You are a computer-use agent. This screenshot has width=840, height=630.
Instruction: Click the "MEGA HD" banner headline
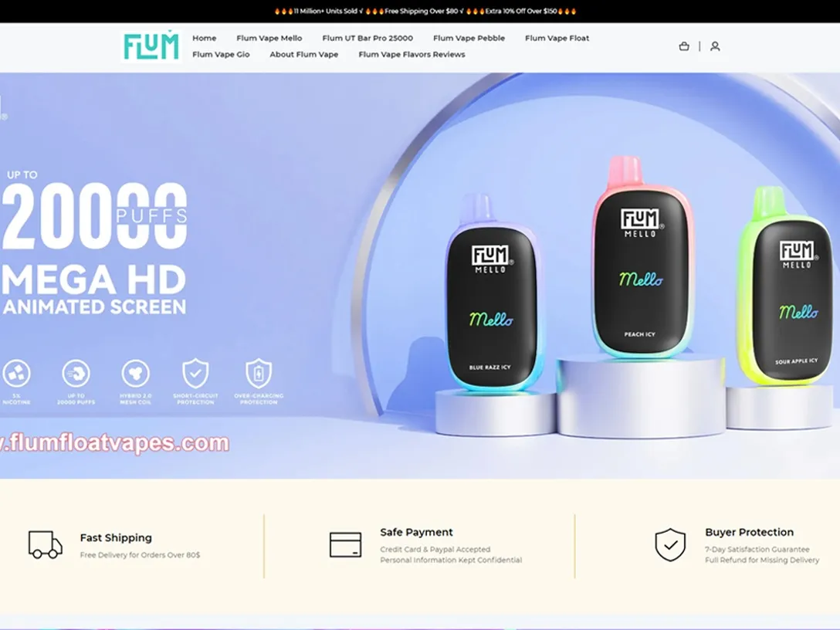[93, 280]
